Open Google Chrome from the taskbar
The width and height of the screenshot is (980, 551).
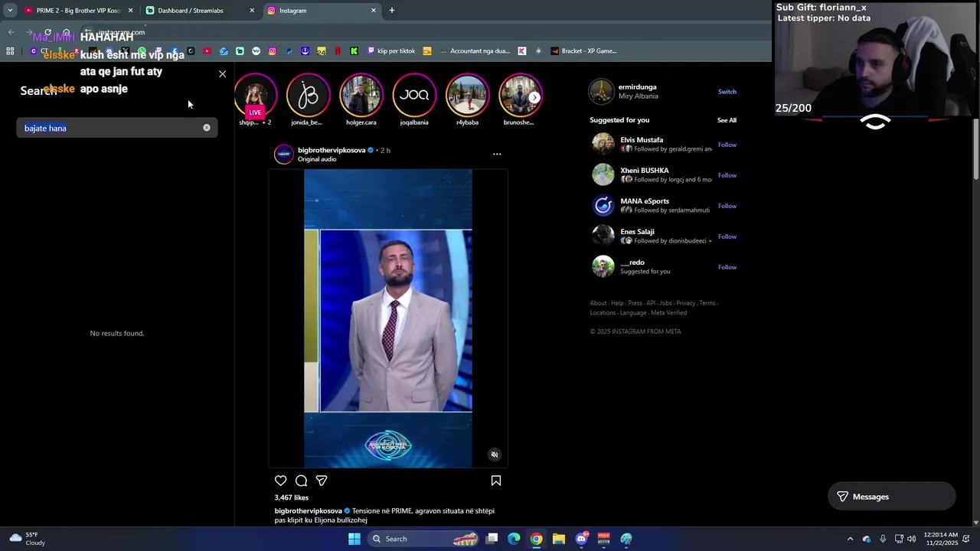536,539
